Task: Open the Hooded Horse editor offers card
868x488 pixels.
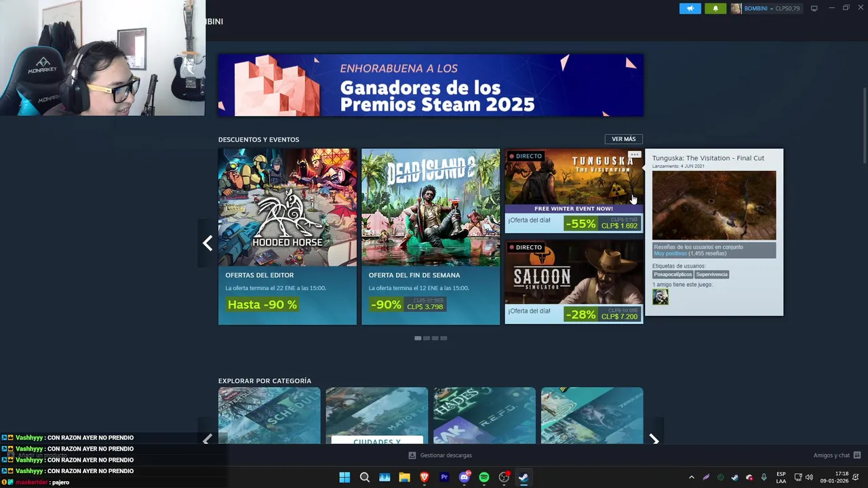Action: click(288, 237)
